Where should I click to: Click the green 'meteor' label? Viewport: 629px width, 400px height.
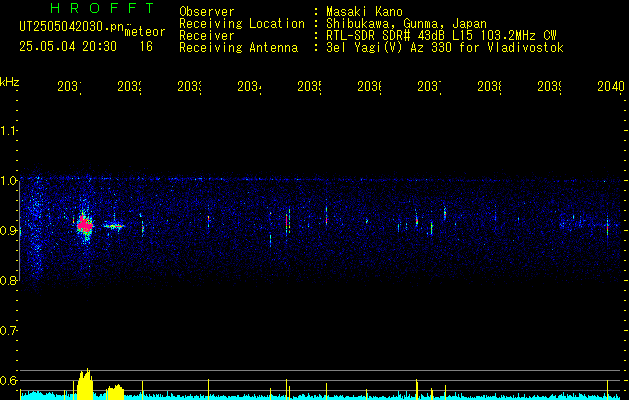(x=145, y=32)
